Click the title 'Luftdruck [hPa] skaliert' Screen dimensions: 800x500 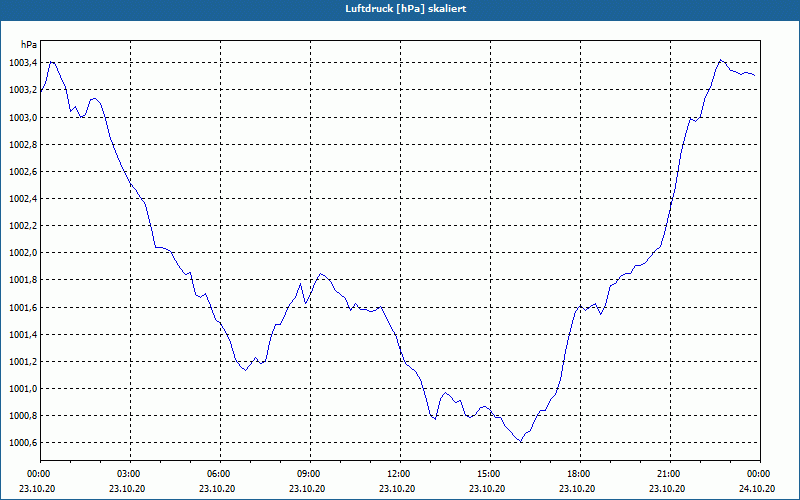pos(406,9)
